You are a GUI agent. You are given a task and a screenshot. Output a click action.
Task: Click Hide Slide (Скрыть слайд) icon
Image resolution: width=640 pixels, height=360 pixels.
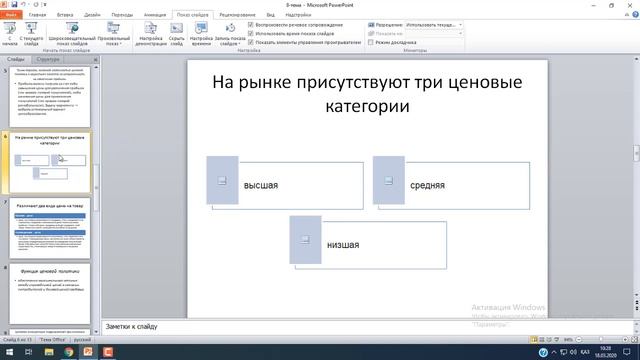pos(176,28)
